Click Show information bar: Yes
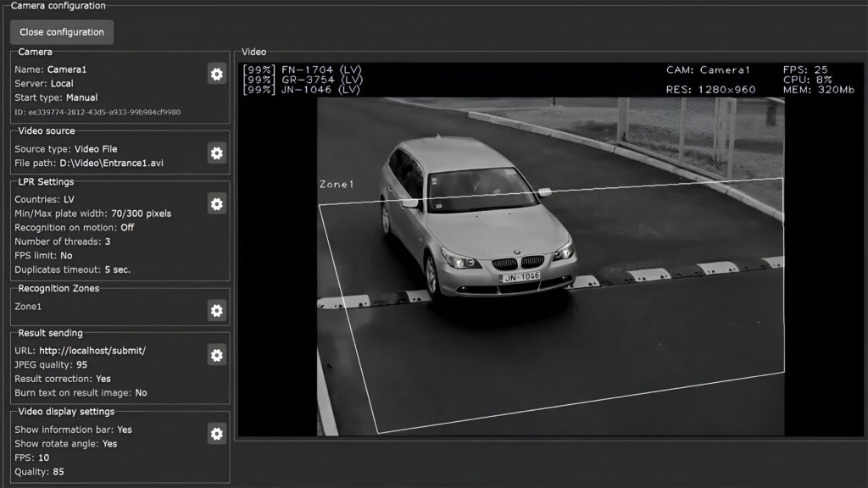Screen dimensions: 868x488 [x=73, y=430]
